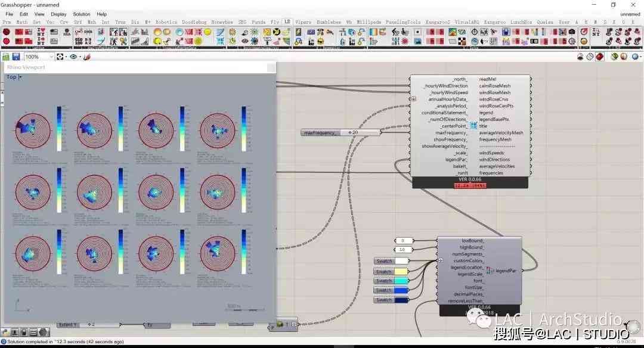This screenshot has height=348, width=644.
Task: Click the crosshair target icon in ribbon
Action: tap(475, 32)
